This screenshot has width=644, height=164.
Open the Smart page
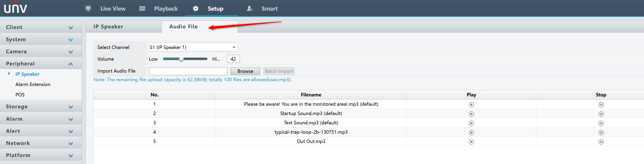(x=269, y=8)
